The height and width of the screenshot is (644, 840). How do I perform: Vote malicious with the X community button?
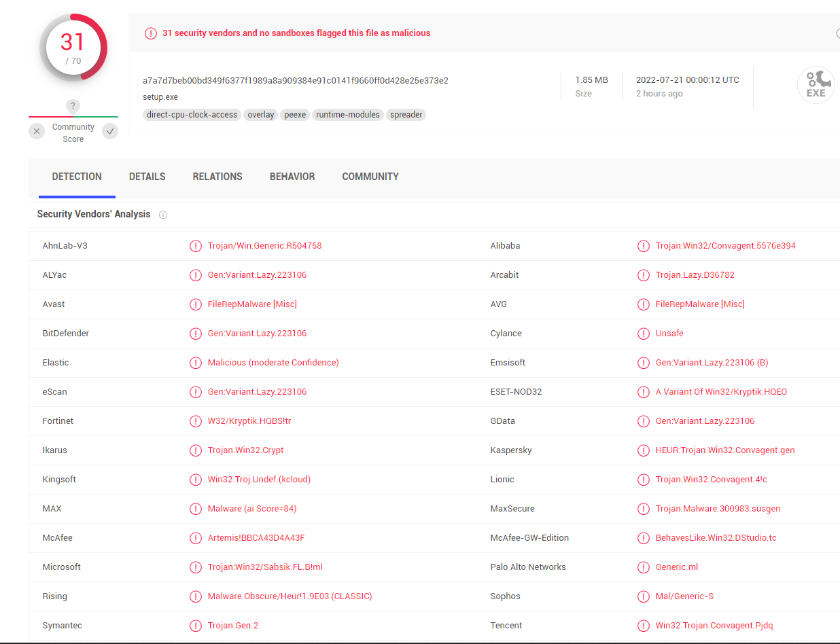click(37, 132)
